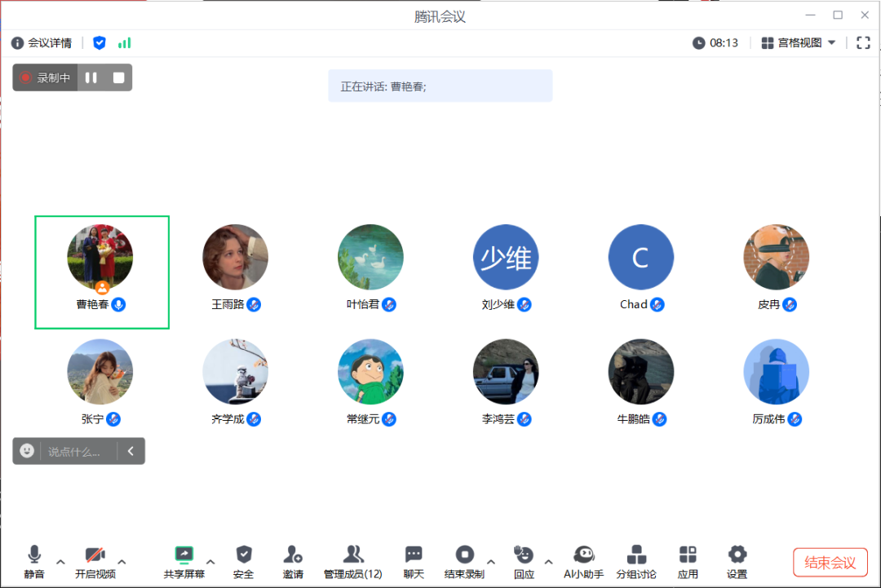This screenshot has width=881, height=588.
Task: Collapse the quick chat bar arrow
Action: pyautogui.click(x=131, y=451)
